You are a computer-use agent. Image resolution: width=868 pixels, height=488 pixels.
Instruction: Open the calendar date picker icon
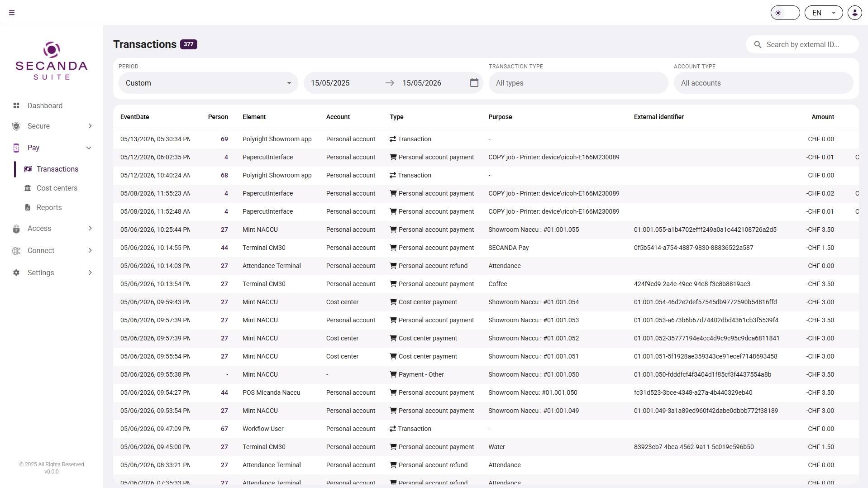pyautogui.click(x=474, y=83)
